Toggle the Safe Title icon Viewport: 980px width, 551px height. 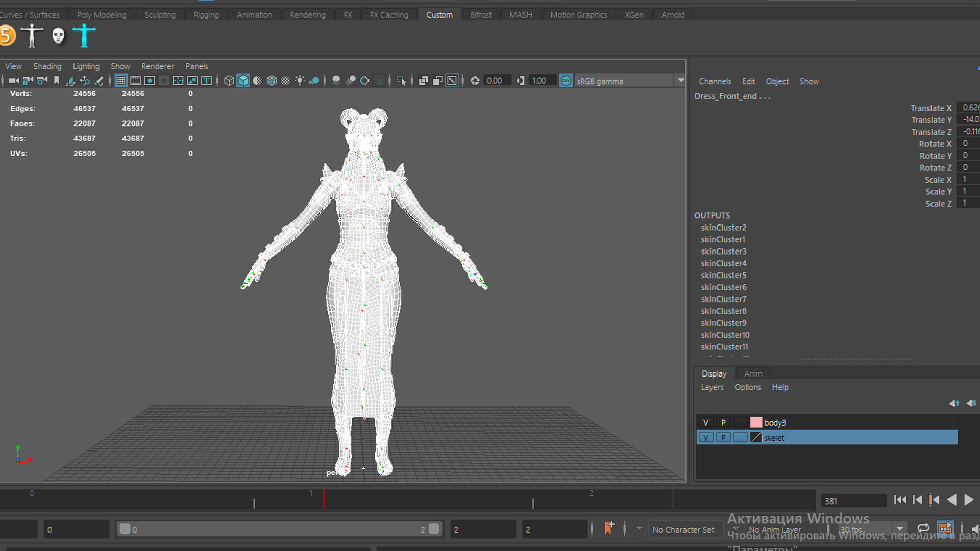pyautogui.click(x=192, y=81)
